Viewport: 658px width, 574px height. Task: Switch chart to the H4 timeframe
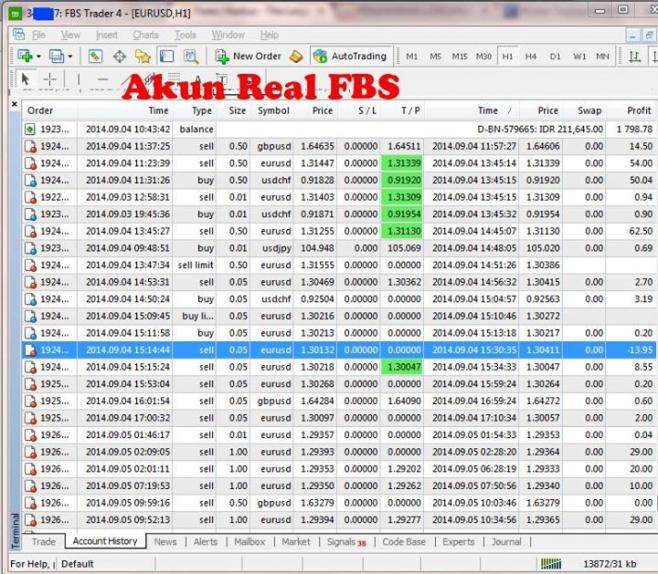(x=531, y=56)
